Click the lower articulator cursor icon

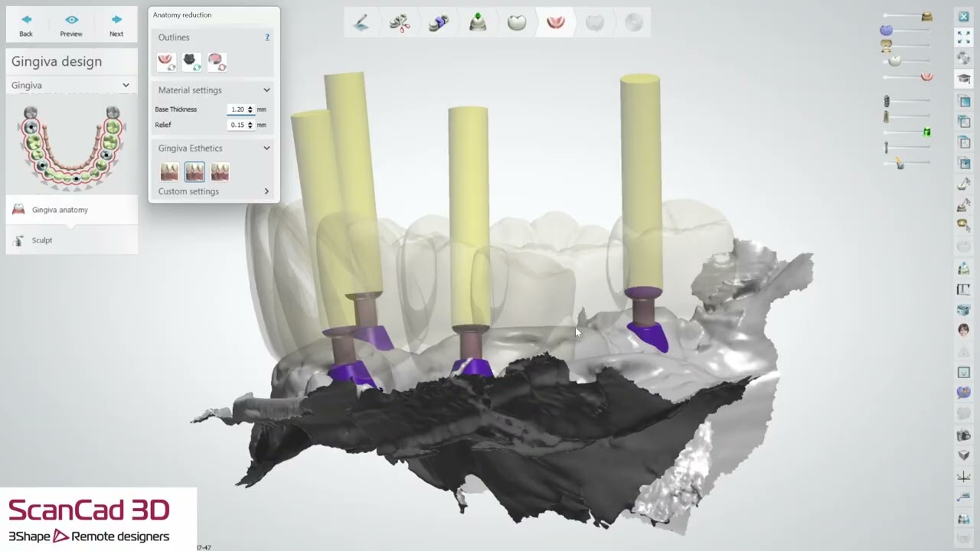964,205
